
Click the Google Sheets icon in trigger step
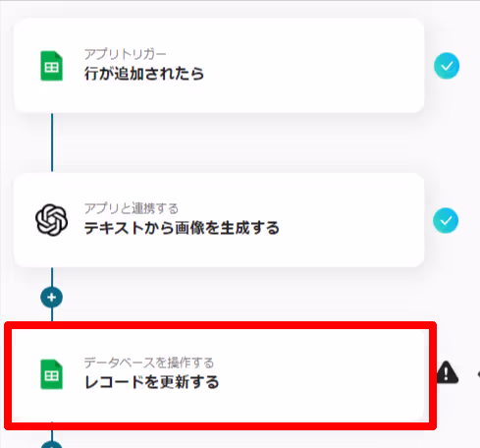point(51,66)
